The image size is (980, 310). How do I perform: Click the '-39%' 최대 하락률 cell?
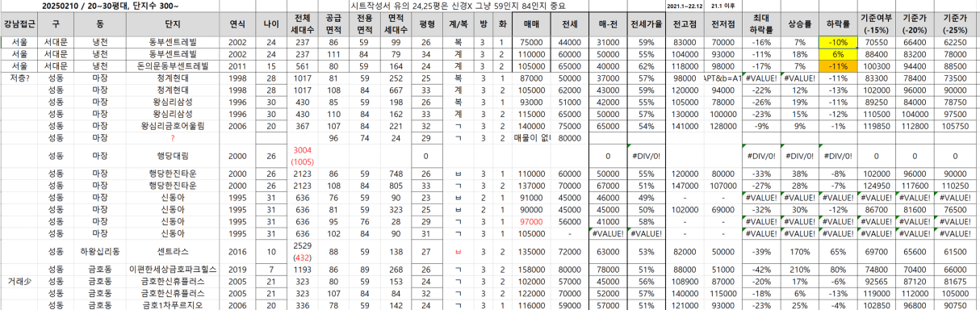(x=760, y=251)
